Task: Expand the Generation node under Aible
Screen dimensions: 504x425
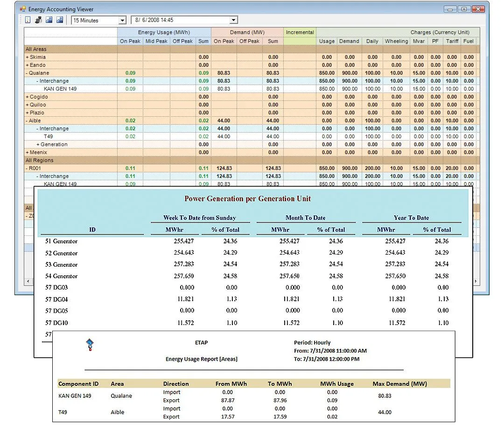Action: tap(38, 144)
